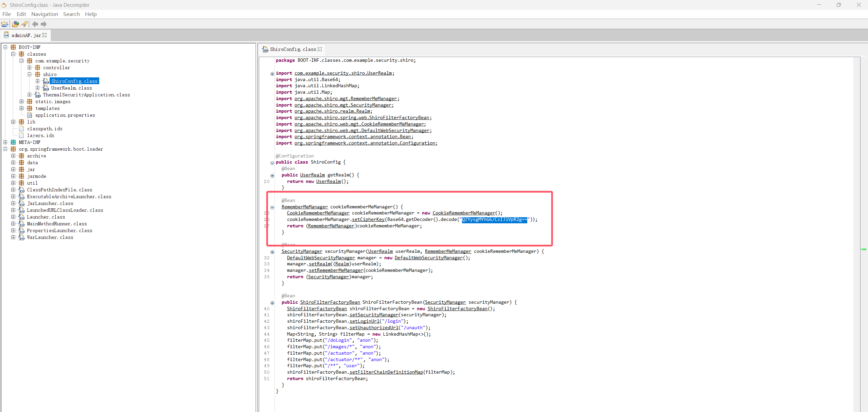Image resolution: width=868 pixels, height=412 pixels.
Task: Collapse the getRealm method fold marker
Action: coord(272,176)
